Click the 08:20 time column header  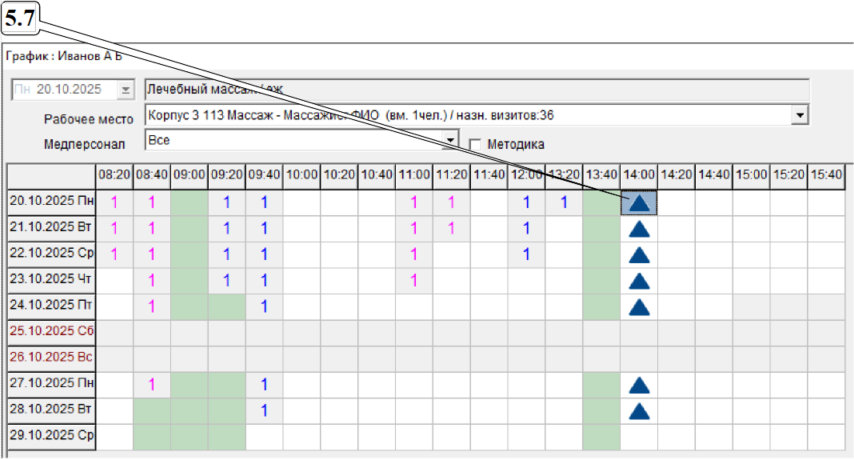114,175
